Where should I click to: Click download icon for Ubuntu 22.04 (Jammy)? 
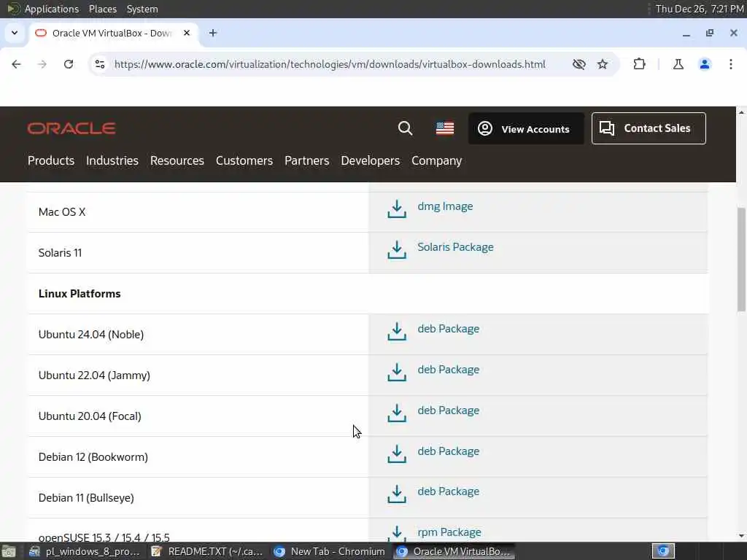click(397, 373)
